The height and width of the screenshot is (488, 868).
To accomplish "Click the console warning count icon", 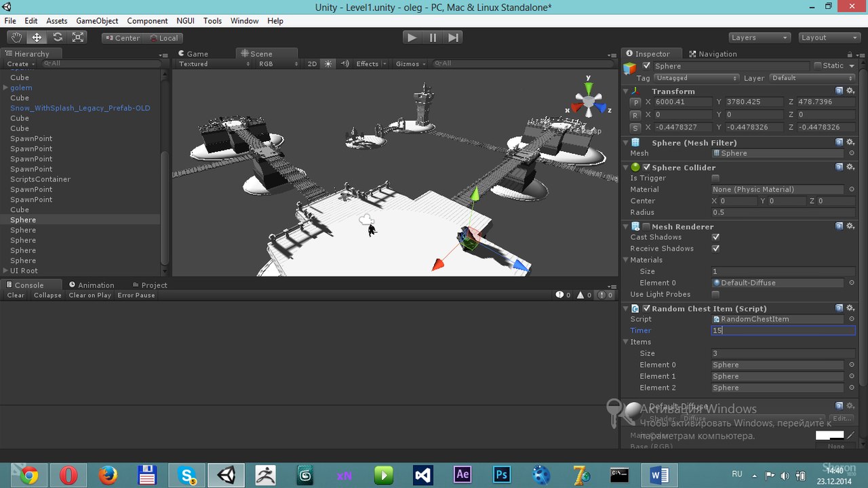I will tap(585, 296).
